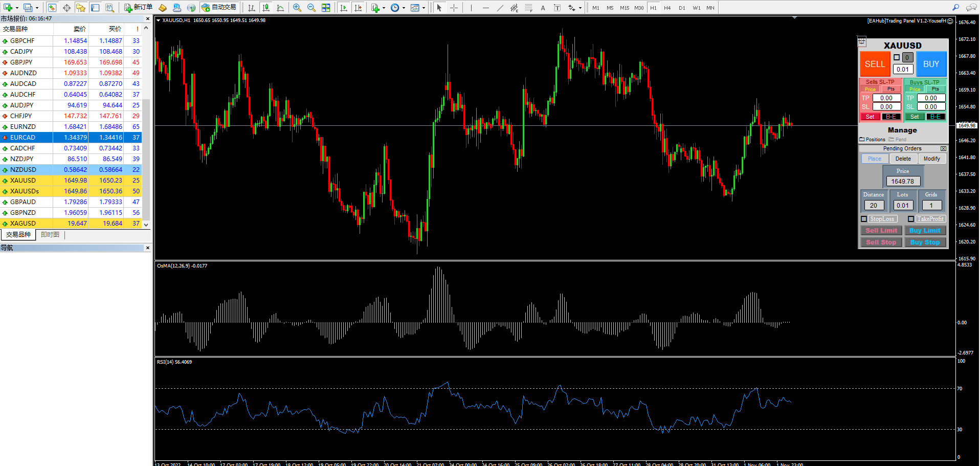Switch to D1 timeframe
The image size is (980, 466).
tap(682, 8)
